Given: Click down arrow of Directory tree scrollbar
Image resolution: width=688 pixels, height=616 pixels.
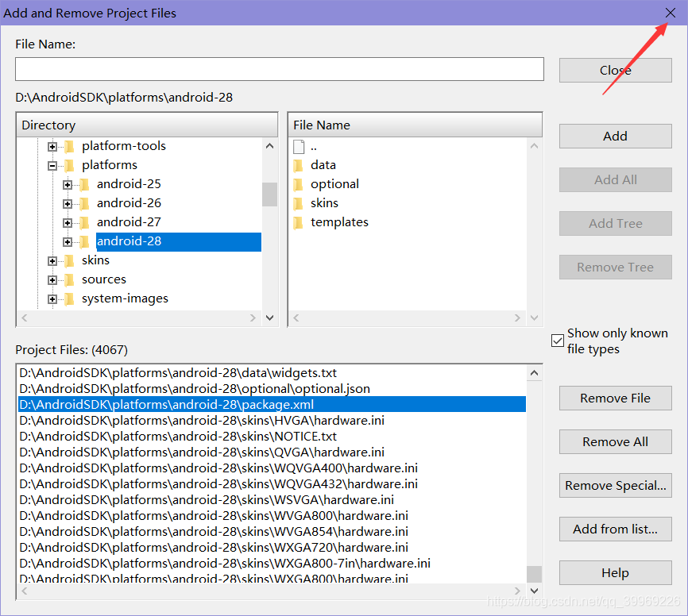Looking at the screenshot, I should click(269, 318).
